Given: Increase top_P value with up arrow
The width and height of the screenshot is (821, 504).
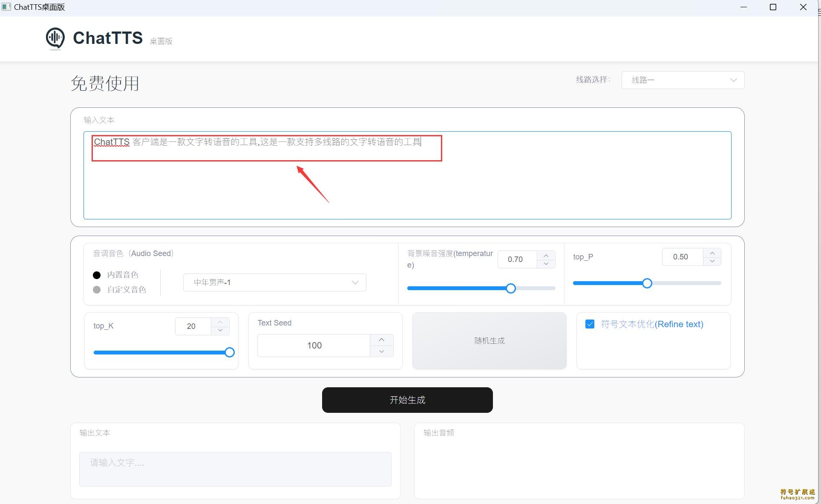Looking at the screenshot, I should (x=712, y=253).
